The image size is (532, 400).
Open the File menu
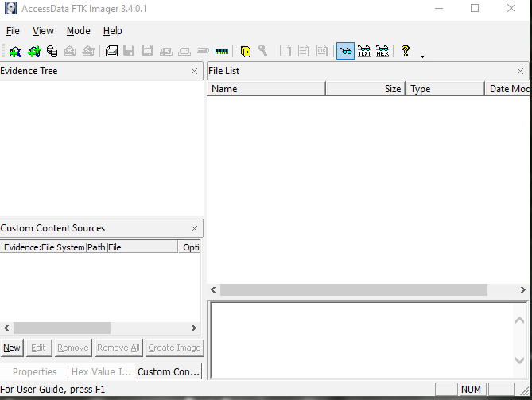click(13, 31)
